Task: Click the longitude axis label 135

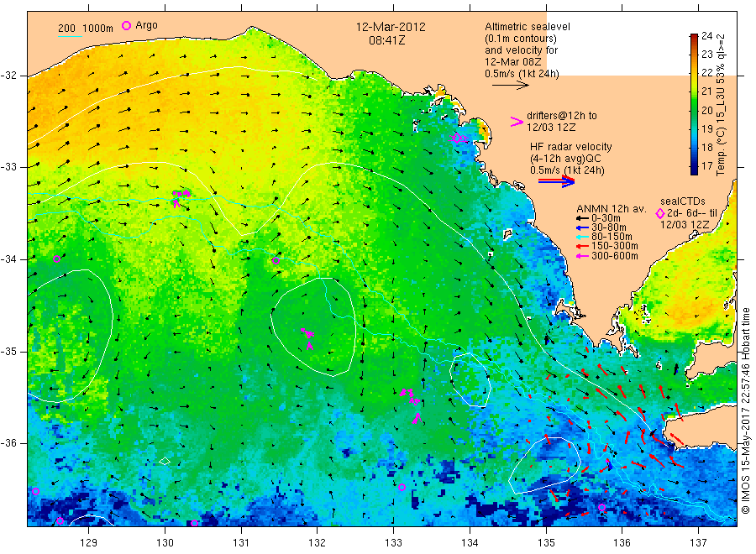Action: tap(546, 543)
